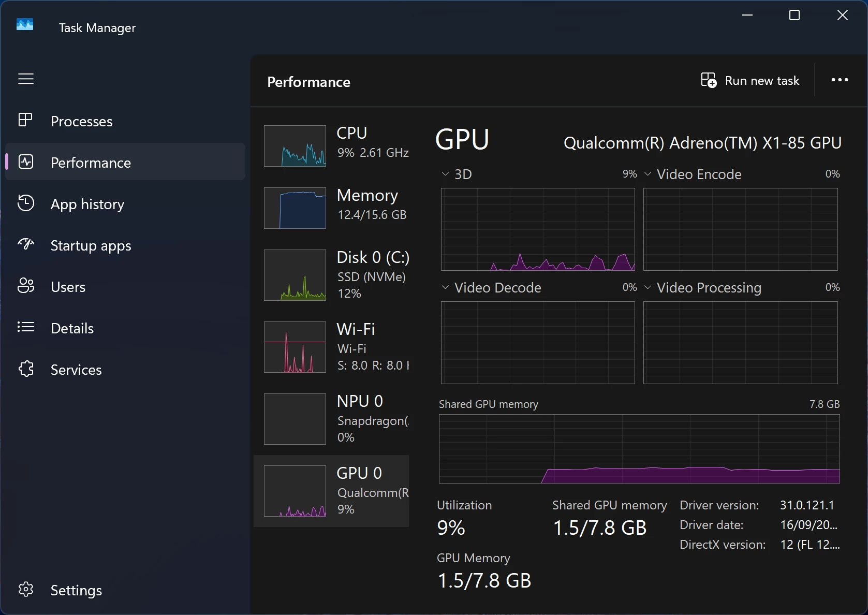
Task: Click the Memory 12.4/15.6 GB value
Action: point(372,214)
